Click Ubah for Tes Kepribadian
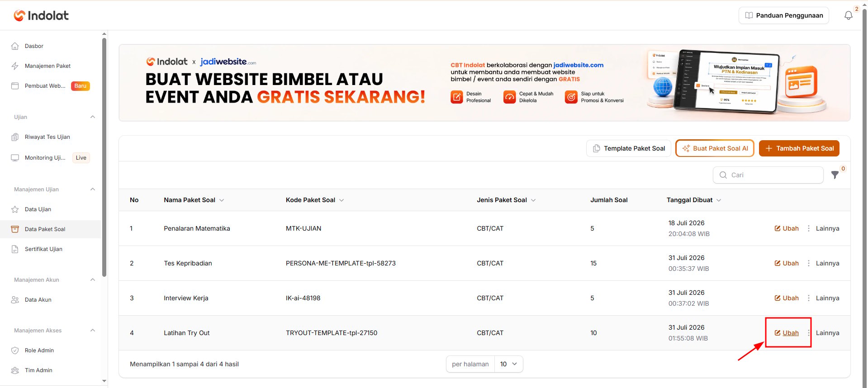The image size is (868, 388). [x=787, y=263]
